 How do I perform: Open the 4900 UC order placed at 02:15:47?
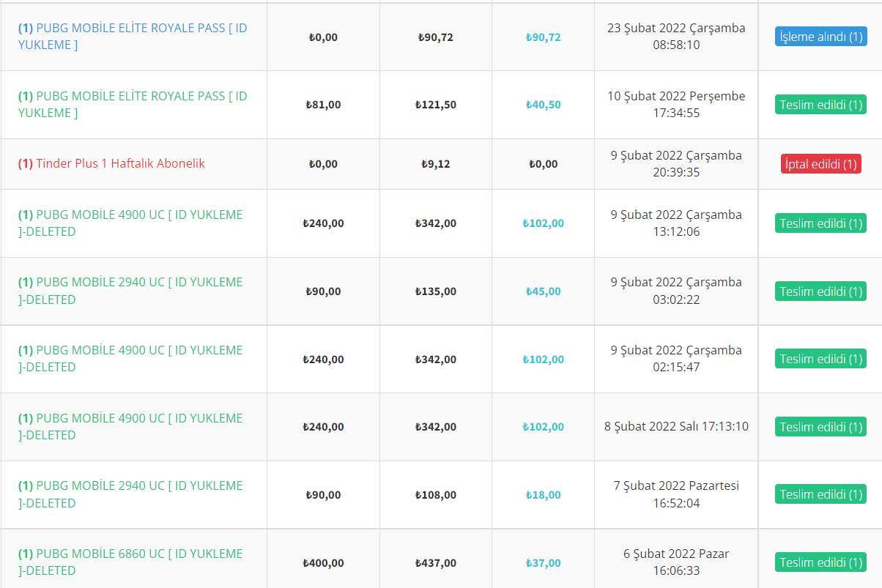click(x=130, y=359)
